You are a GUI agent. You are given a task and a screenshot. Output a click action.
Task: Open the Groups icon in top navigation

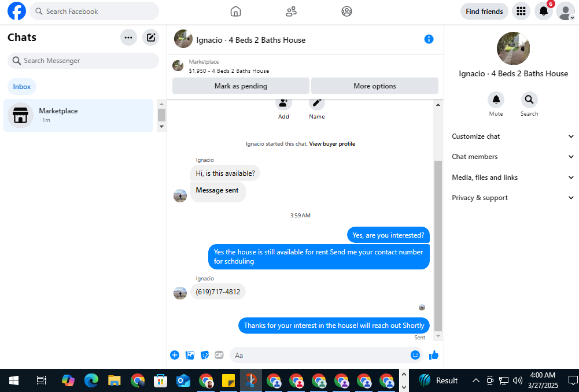(x=346, y=12)
